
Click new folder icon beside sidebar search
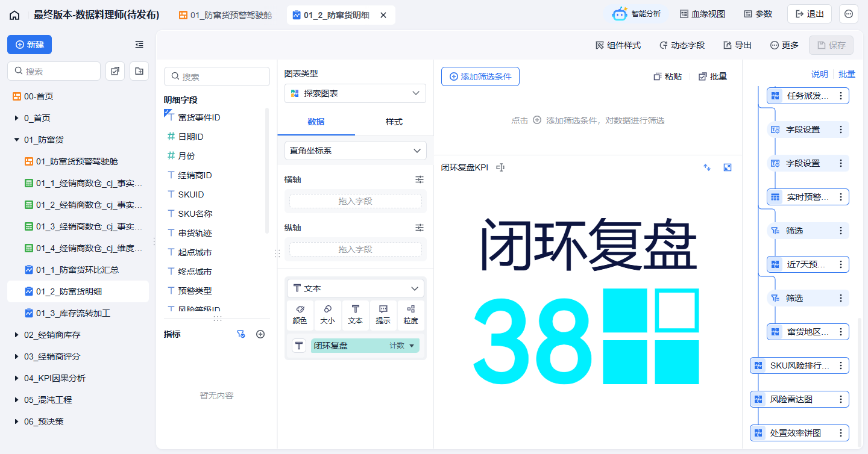click(x=139, y=71)
